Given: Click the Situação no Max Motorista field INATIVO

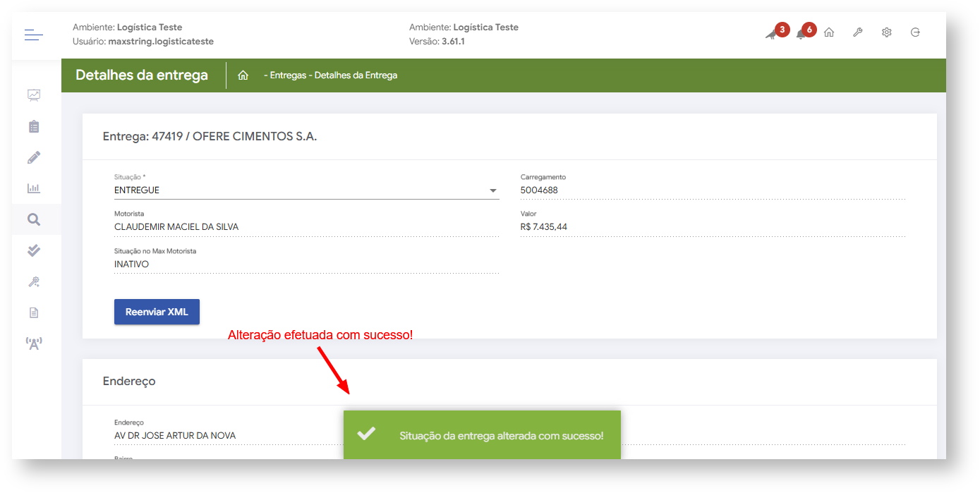Looking at the screenshot, I should [306, 264].
